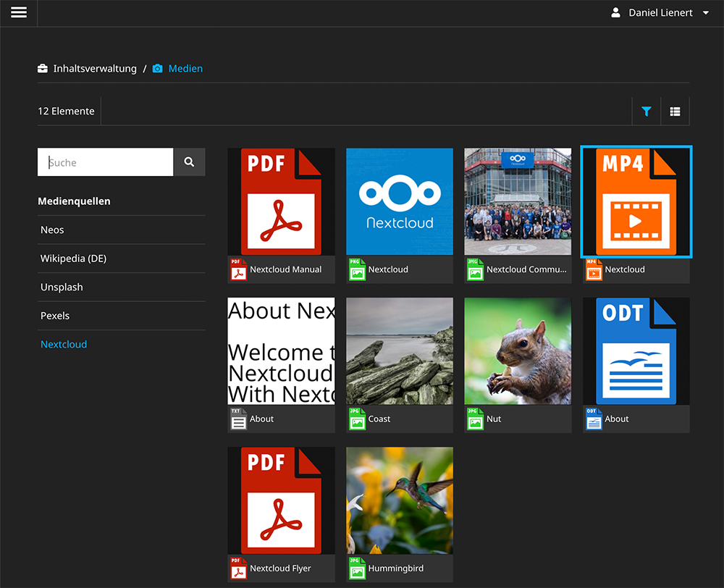Click the Medienquellen heading
Screen dimensions: 724x588
(x=74, y=201)
